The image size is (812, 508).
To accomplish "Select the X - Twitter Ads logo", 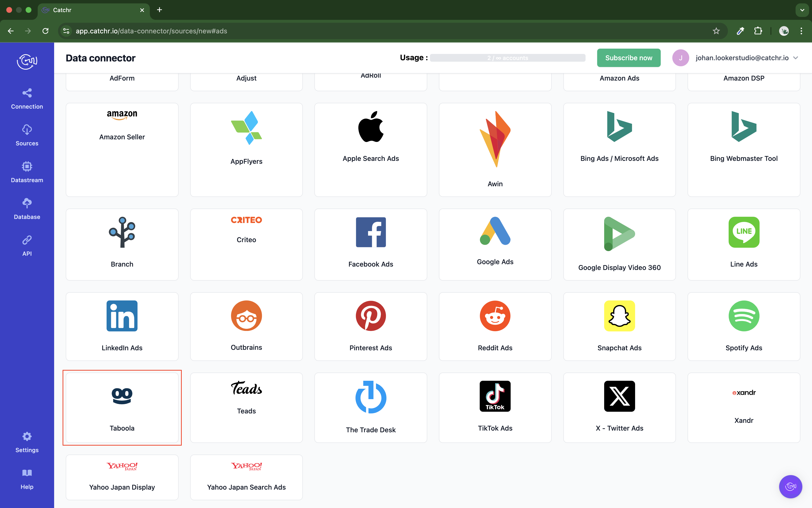I will click(619, 396).
